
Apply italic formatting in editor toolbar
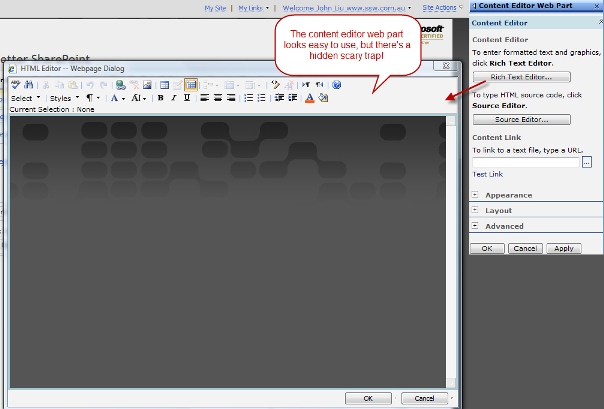click(x=173, y=98)
